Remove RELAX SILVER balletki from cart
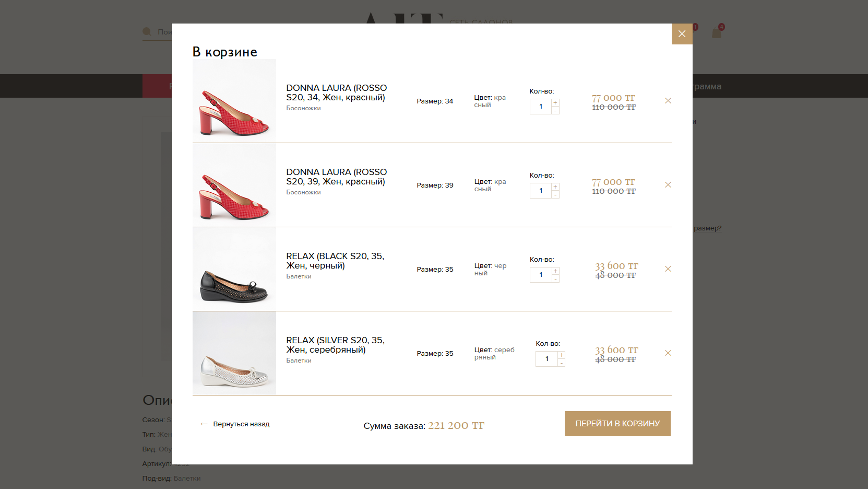 668,353
